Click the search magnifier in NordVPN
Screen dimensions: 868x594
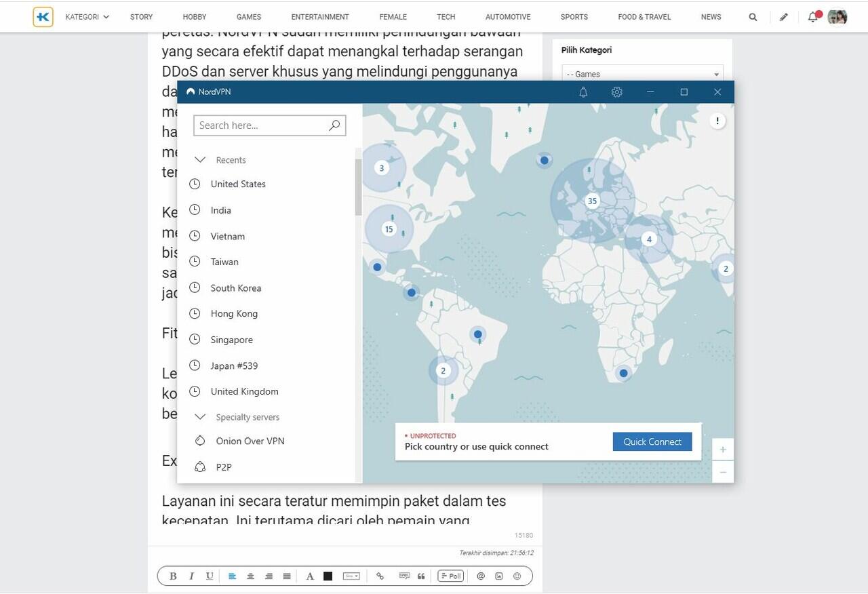(x=334, y=125)
